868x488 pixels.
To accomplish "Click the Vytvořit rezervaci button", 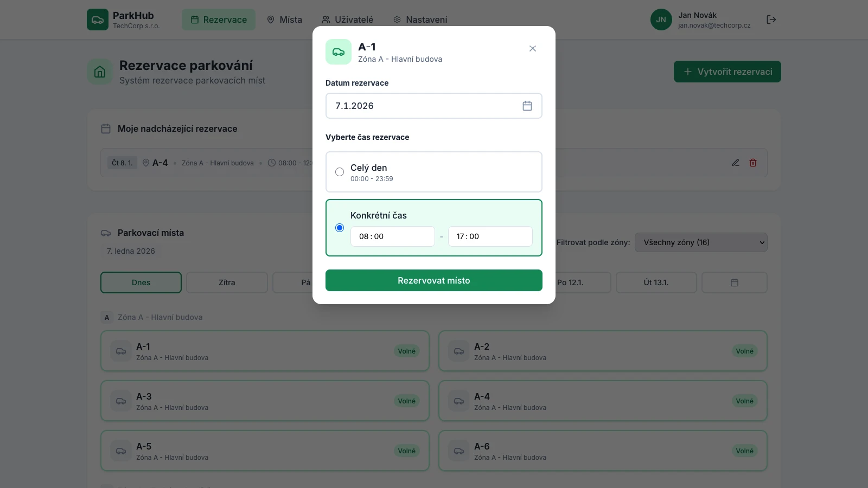I will coord(727,71).
